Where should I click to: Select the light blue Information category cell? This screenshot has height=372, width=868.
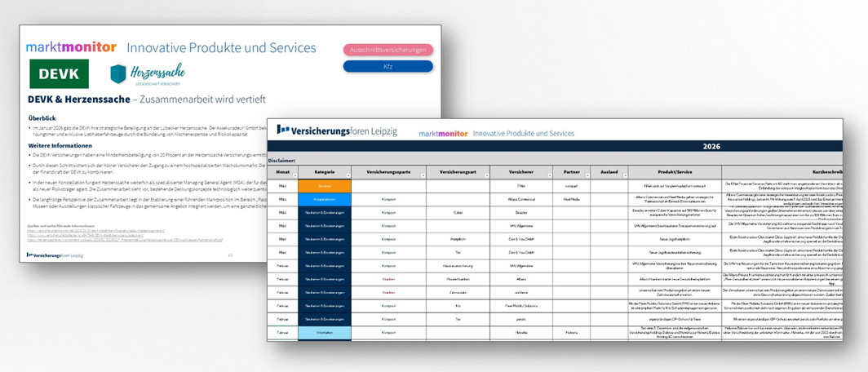pyautogui.click(x=325, y=333)
